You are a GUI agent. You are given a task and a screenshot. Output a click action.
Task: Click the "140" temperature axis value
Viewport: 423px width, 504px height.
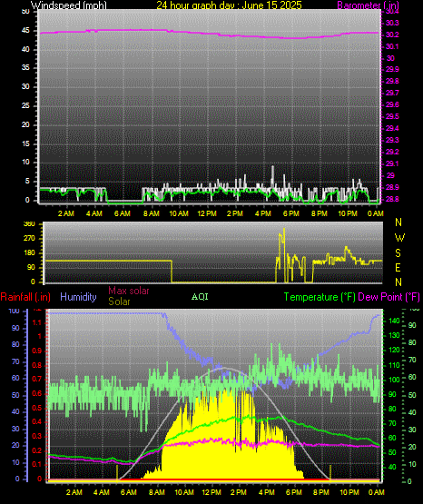pyautogui.click(x=394, y=321)
